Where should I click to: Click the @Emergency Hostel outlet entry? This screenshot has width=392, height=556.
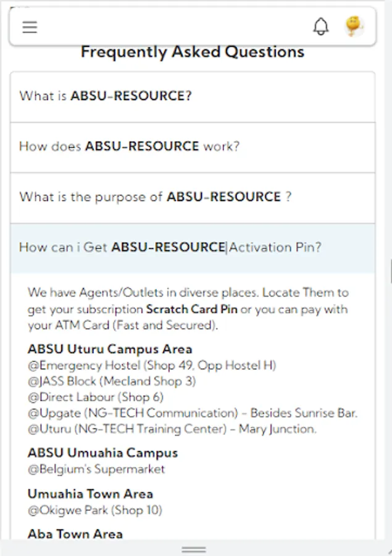coord(152,366)
